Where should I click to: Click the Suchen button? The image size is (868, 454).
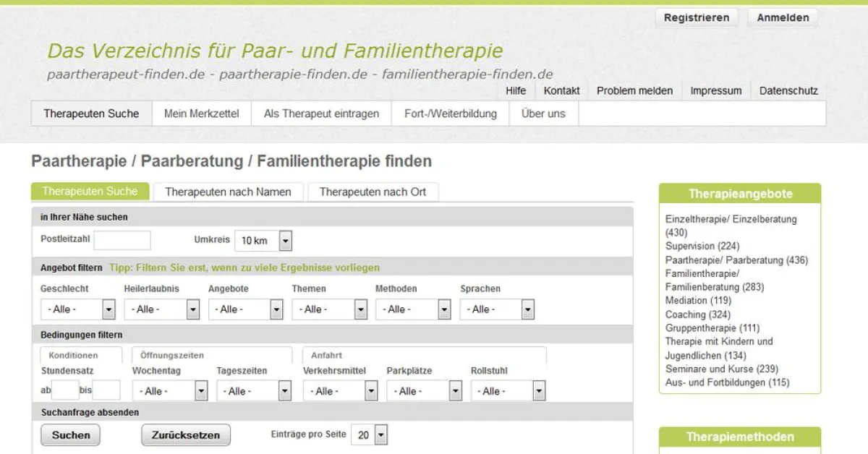[69, 434]
